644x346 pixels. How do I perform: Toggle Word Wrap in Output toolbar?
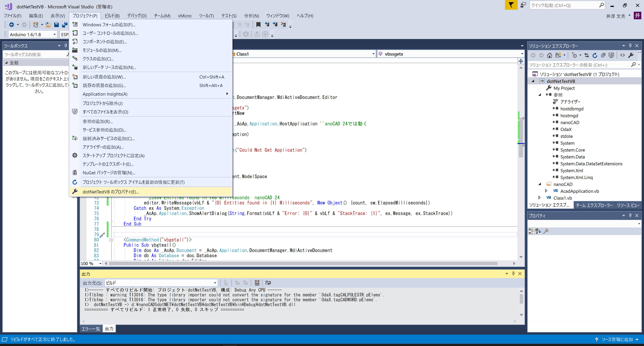tap(268, 283)
